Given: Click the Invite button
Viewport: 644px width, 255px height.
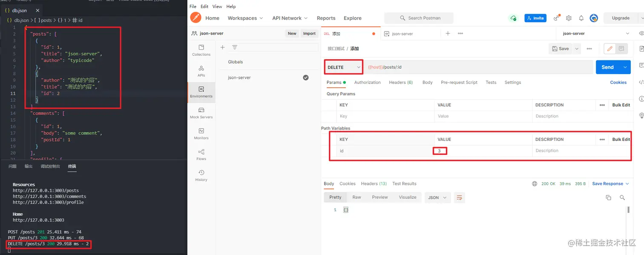Looking at the screenshot, I should [535, 18].
